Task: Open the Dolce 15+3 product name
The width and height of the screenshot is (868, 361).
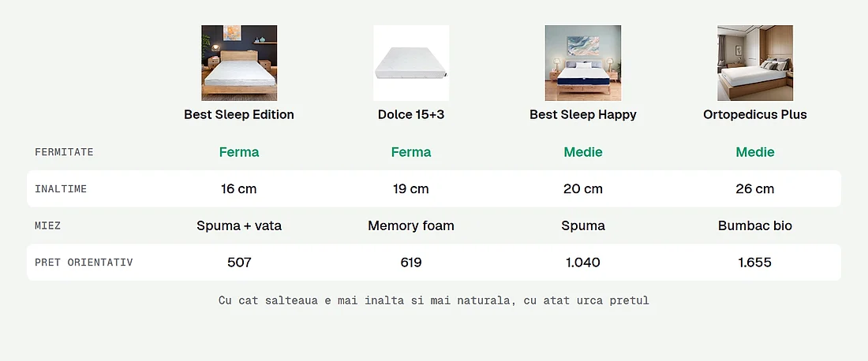Action: click(411, 115)
